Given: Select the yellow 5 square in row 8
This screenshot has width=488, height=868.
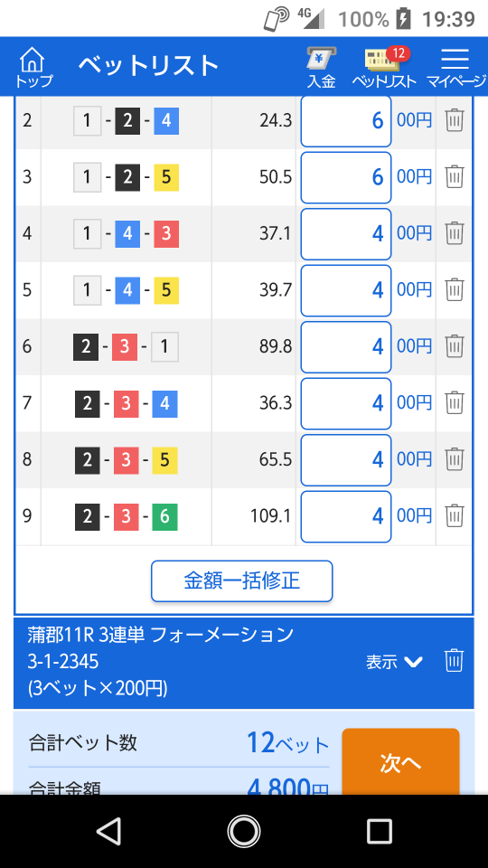Looking at the screenshot, I should (164, 459).
